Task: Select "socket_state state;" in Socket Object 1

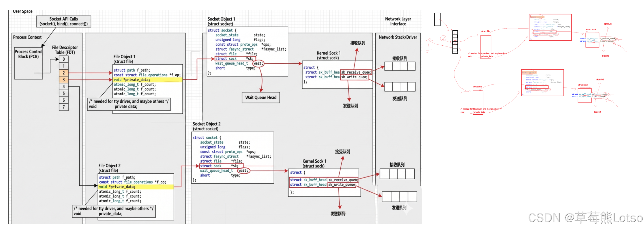Action: [240, 35]
